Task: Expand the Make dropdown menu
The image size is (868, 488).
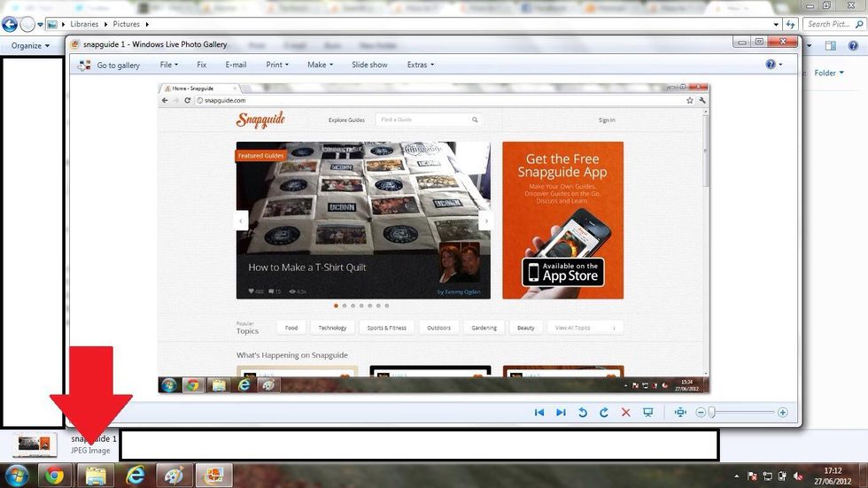Action: [x=320, y=65]
